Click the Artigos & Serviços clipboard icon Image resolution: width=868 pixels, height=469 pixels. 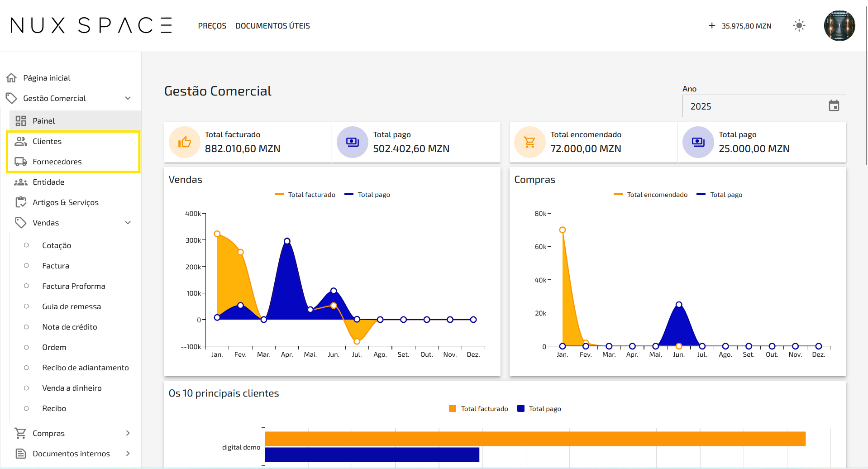tap(21, 202)
